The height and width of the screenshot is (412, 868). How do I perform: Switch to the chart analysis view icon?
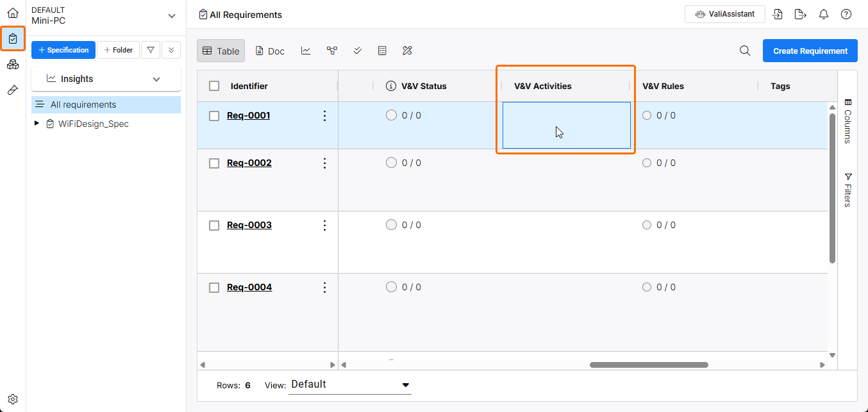click(306, 51)
